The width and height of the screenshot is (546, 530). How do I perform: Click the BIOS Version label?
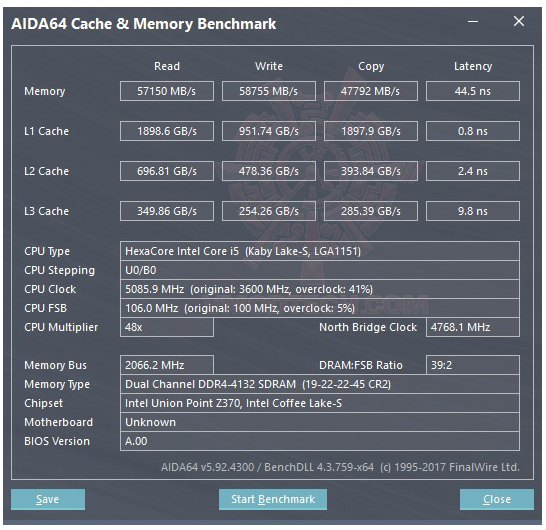(x=57, y=441)
